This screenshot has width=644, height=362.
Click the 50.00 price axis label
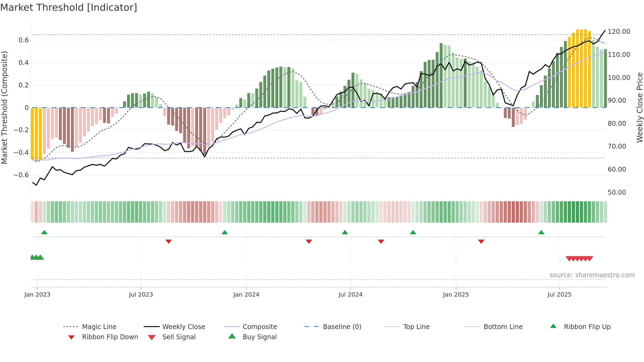[x=617, y=193]
